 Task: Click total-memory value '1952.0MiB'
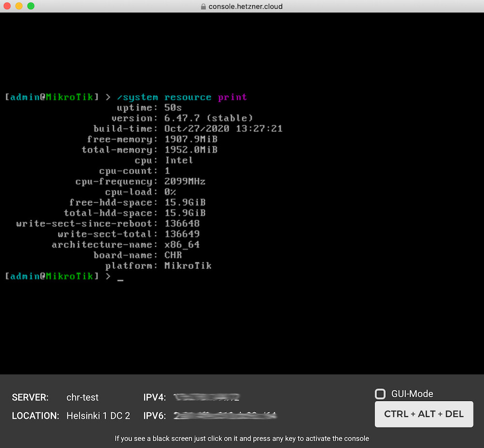click(x=191, y=150)
